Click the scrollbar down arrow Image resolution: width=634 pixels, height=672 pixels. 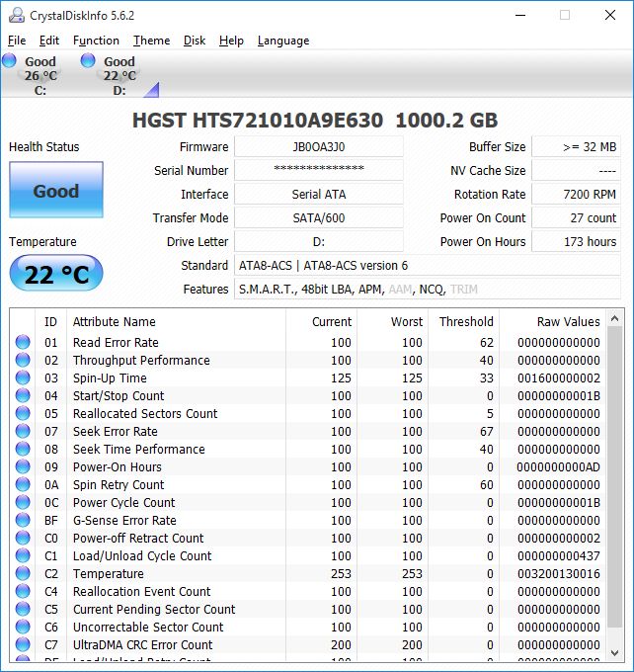point(614,653)
